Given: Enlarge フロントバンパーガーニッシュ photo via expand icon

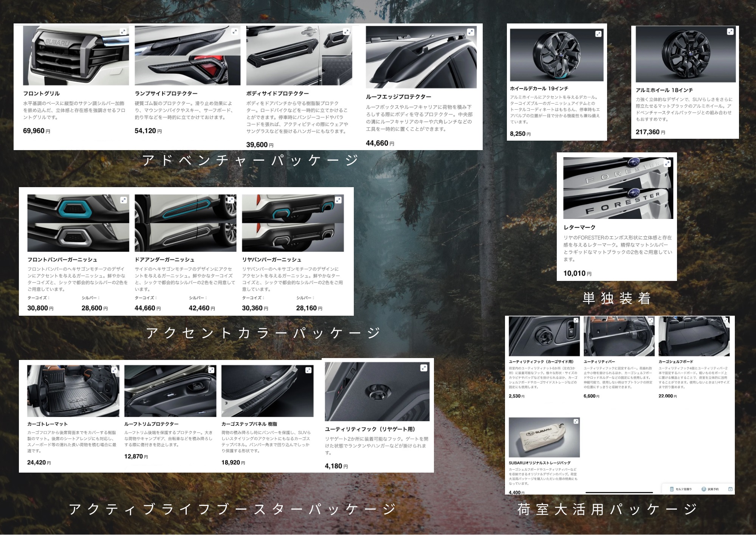Looking at the screenshot, I should pos(123,200).
